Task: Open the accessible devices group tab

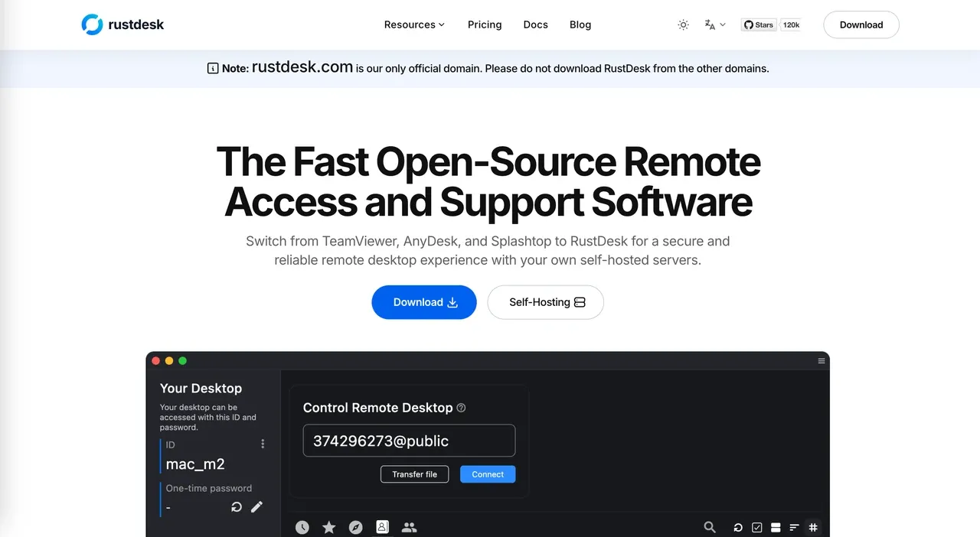Action: (x=410, y=527)
